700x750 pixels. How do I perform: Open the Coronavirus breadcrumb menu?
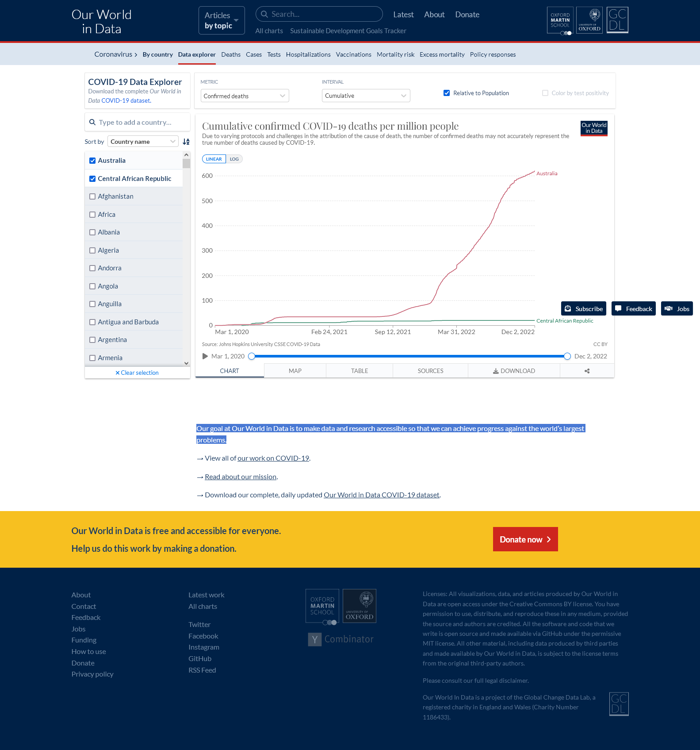(116, 54)
